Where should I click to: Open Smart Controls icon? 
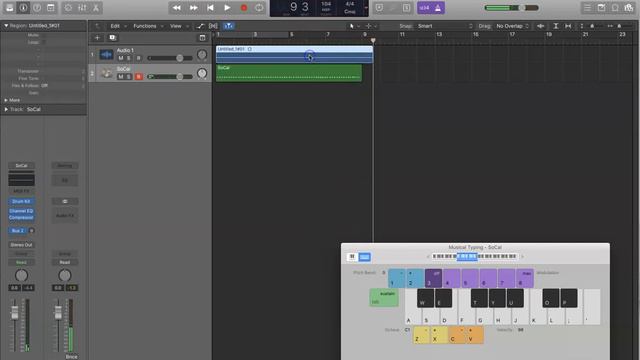tap(68, 8)
